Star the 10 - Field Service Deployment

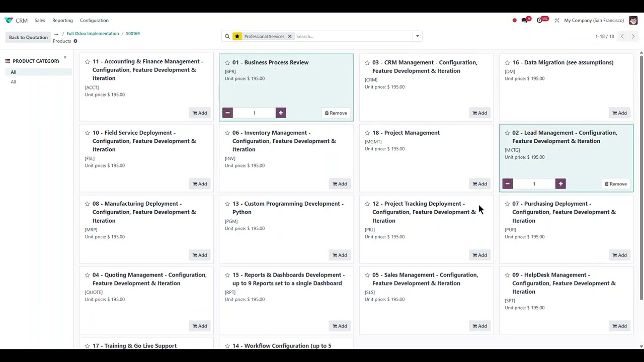point(87,133)
